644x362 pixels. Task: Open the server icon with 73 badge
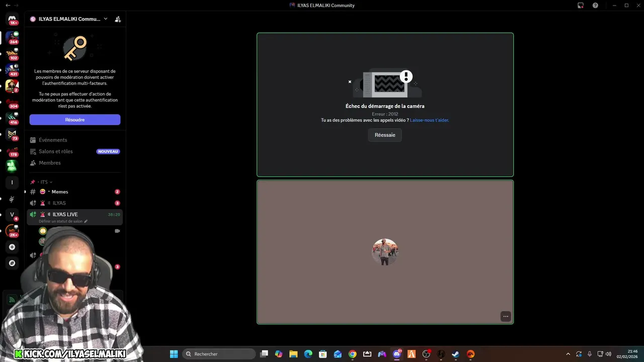pyautogui.click(x=12, y=134)
